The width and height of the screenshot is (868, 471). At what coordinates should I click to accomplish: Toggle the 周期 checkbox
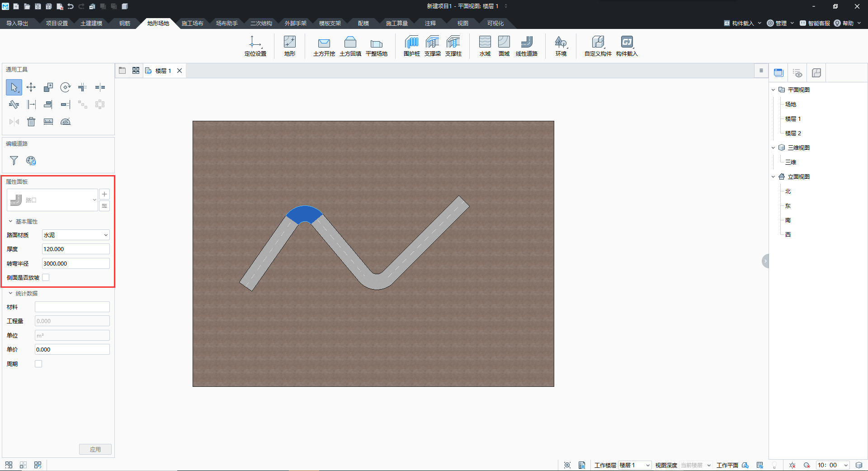[38, 364]
